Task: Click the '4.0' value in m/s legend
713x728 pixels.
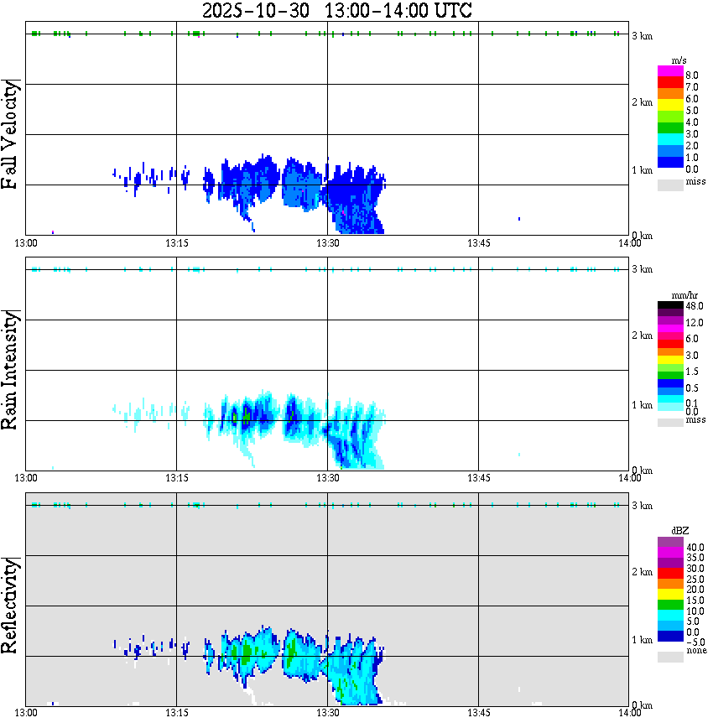Action: click(692, 122)
